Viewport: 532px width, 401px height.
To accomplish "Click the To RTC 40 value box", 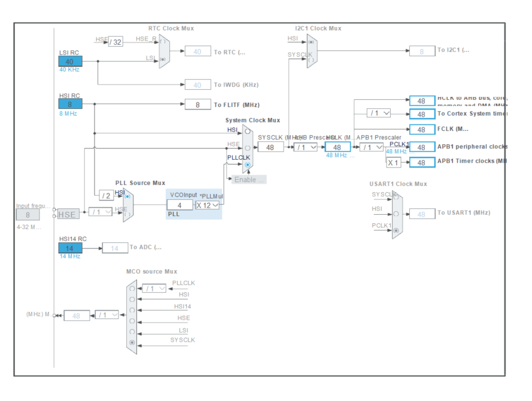I will [198, 51].
